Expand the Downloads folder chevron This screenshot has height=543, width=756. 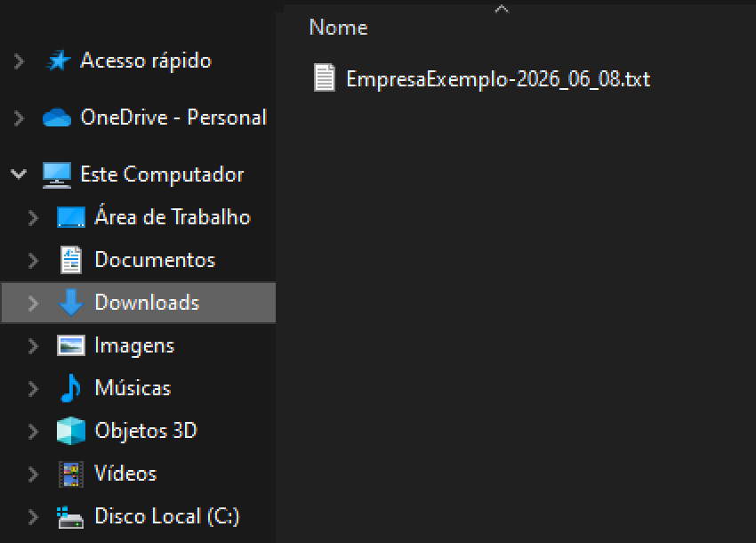33,303
